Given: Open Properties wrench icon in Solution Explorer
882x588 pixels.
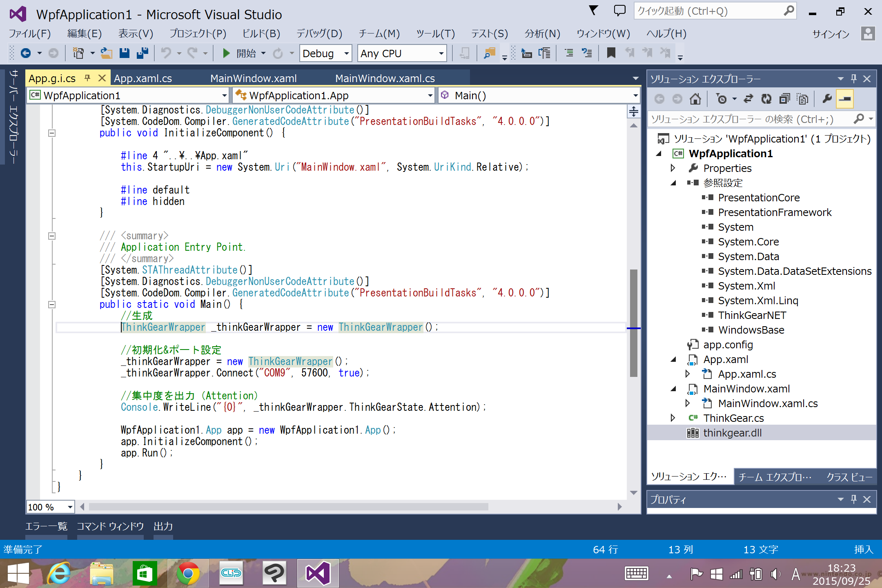Looking at the screenshot, I should pos(827,99).
